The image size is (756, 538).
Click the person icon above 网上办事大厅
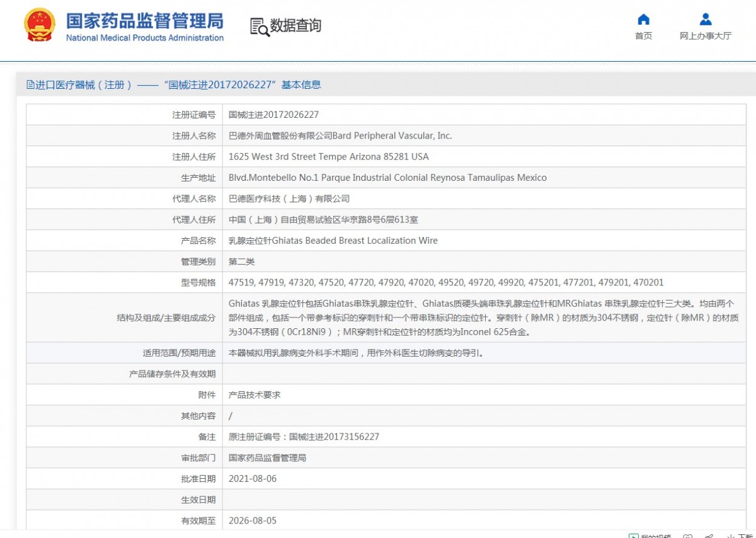706,20
